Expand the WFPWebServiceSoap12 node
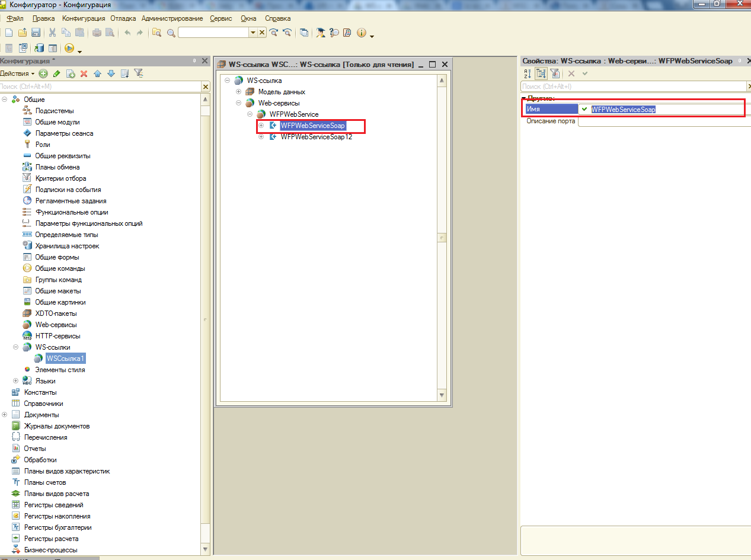The height and width of the screenshot is (560, 751). (261, 137)
